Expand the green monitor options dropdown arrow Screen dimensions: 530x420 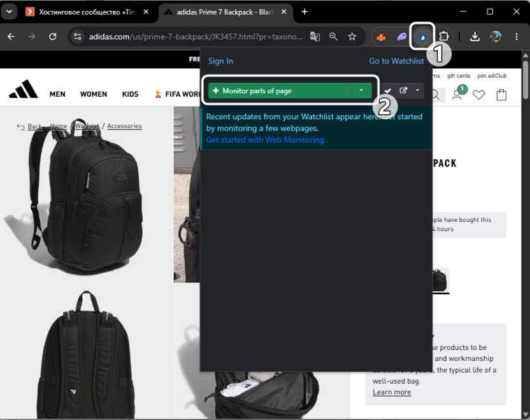[362, 91]
